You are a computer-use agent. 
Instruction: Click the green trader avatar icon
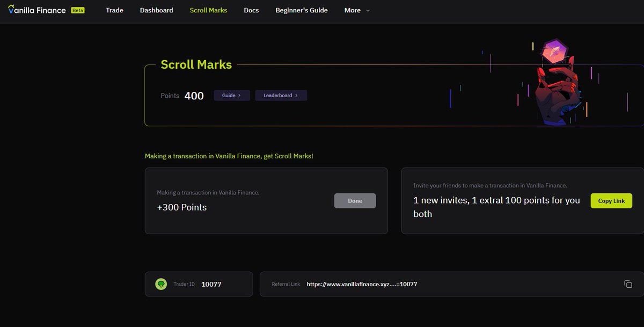point(161,284)
